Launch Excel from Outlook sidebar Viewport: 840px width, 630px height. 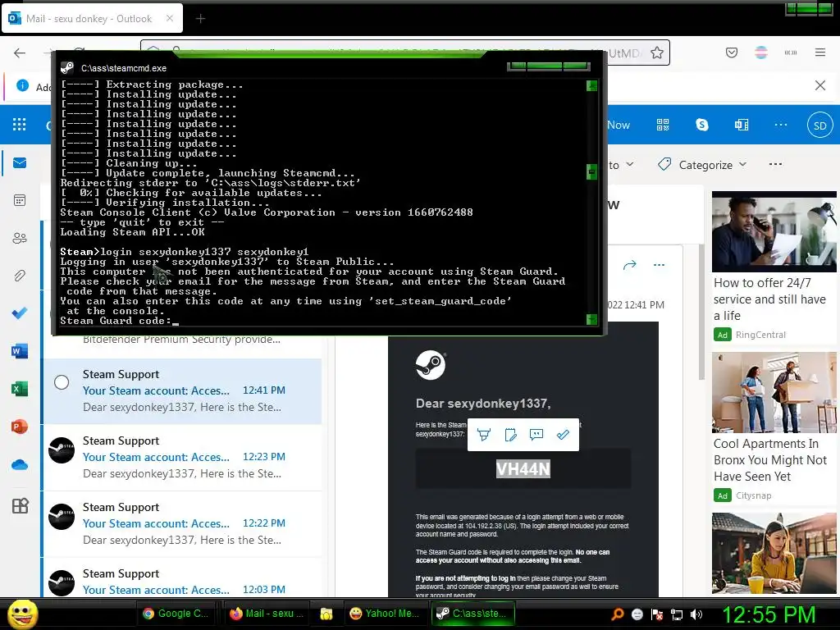20,389
